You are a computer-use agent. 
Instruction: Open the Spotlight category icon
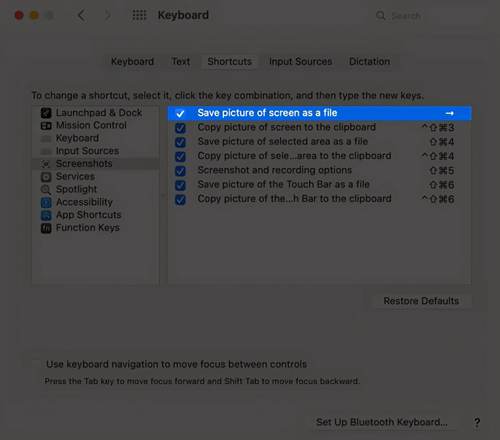coord(46,189)
